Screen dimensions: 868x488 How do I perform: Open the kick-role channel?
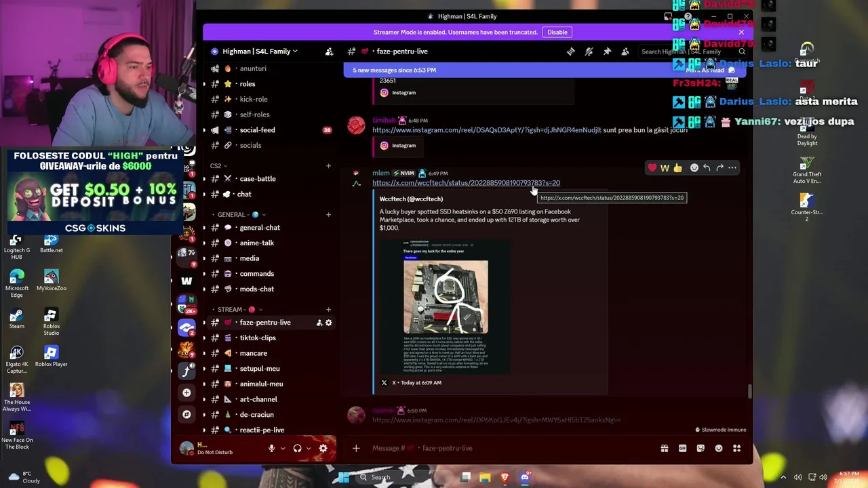(x=271, y=99)
